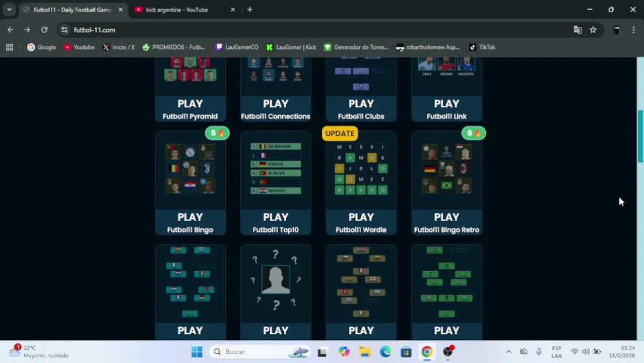
Task: Switch to the Futbol11 Daily Football Game tab
Action: coord(72,10)
